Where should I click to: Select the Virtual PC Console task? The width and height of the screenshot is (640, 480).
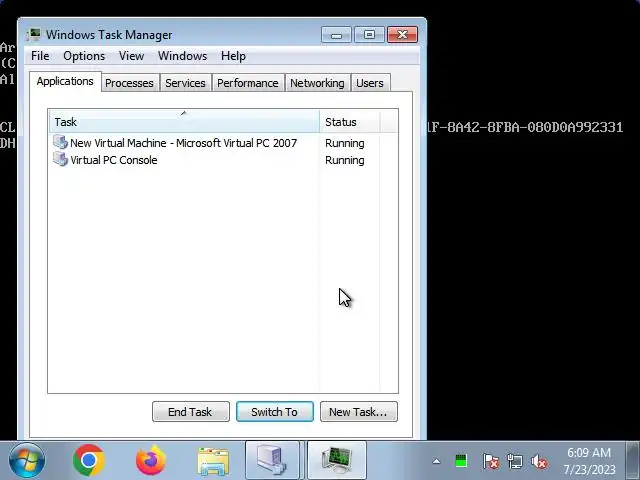click(x=114, y=160)
